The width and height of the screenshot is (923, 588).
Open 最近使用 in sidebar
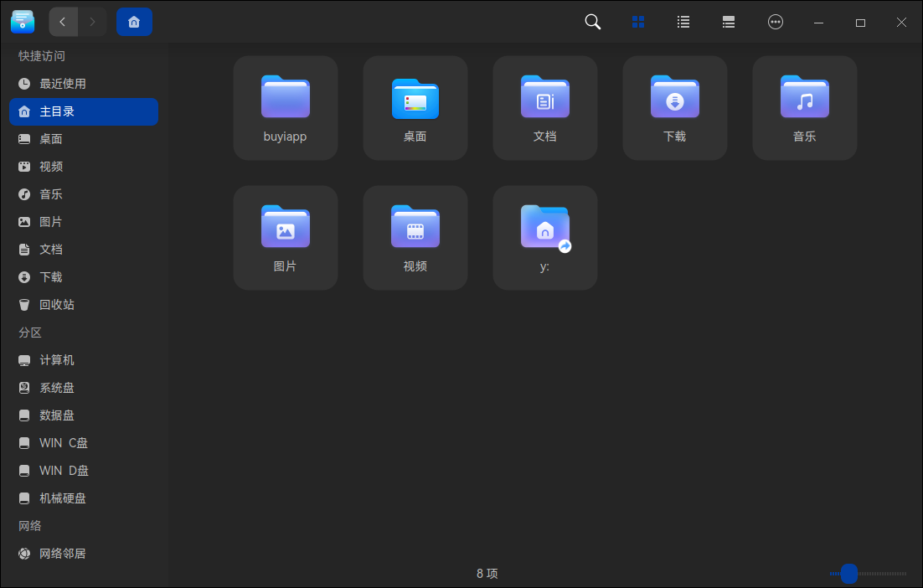coord(84,84)
